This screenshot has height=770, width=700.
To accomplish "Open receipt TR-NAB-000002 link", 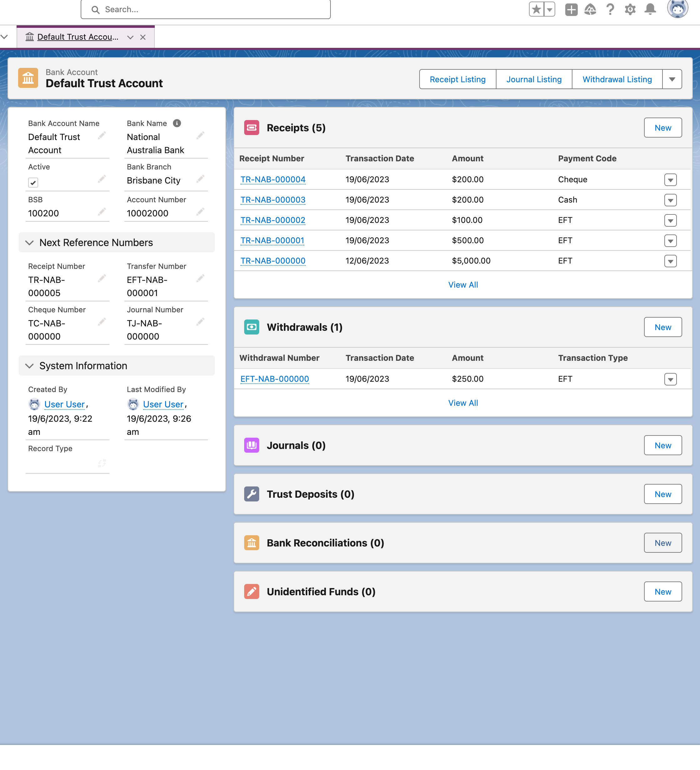I will point(273,220).
